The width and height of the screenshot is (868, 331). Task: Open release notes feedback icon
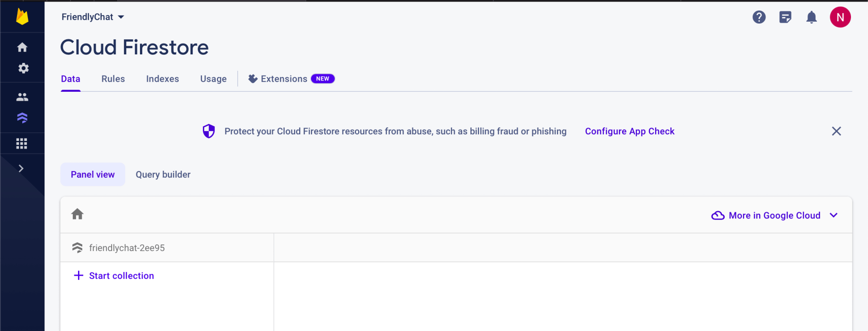(785, 17)
